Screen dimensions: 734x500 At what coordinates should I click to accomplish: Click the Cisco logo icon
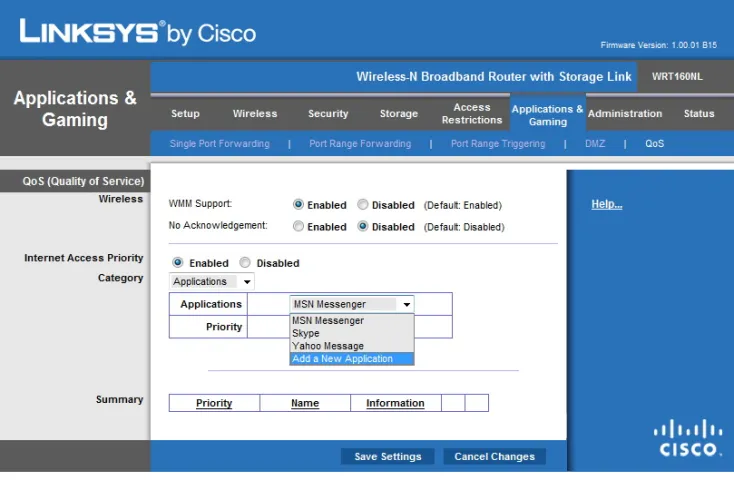[687, 438]
